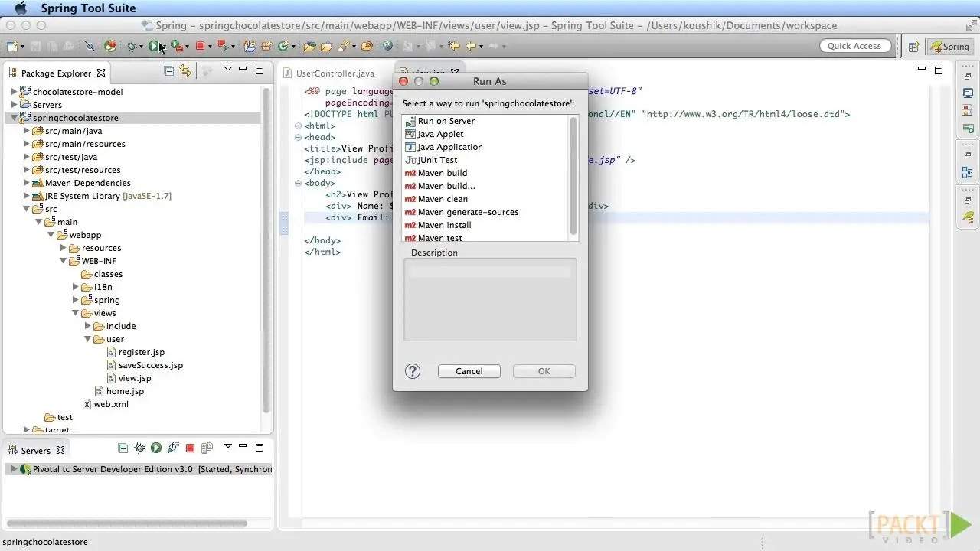Click the Last Edit Location yellow arrow

[x=454, y=47]
